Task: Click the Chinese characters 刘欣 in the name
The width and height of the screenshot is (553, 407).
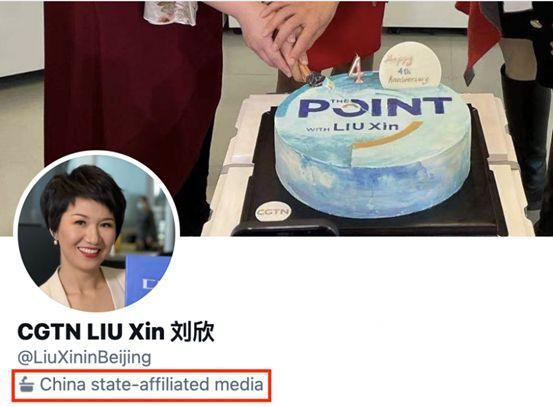Action: pos(193,332)
